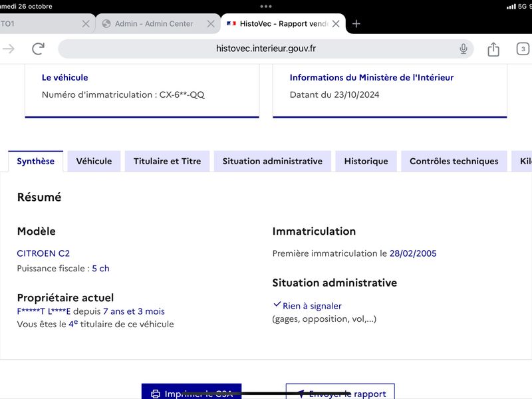Tap the microphone icon in address bar
Screen dimensions: 532x399
[463, 49]
